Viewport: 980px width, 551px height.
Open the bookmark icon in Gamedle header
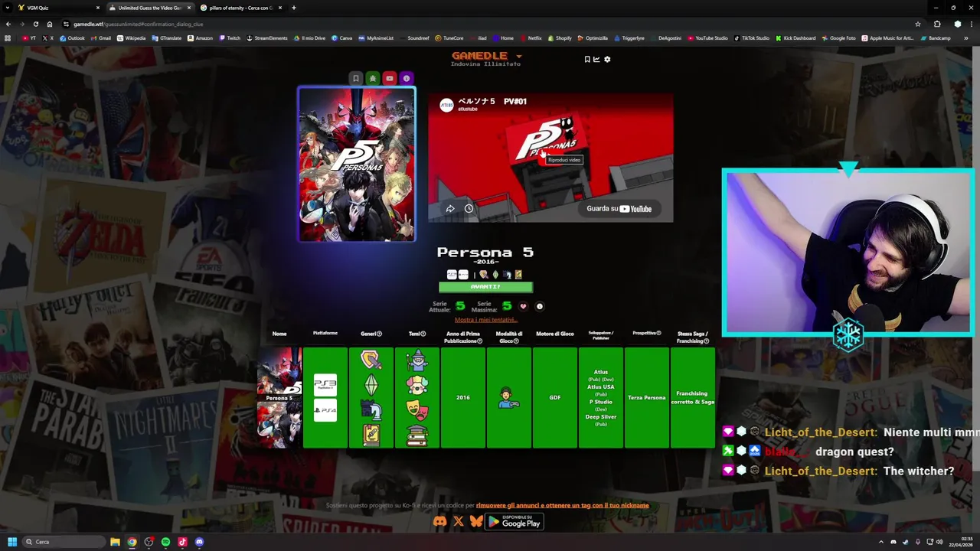pyautogui.click(x=587, y=59)
